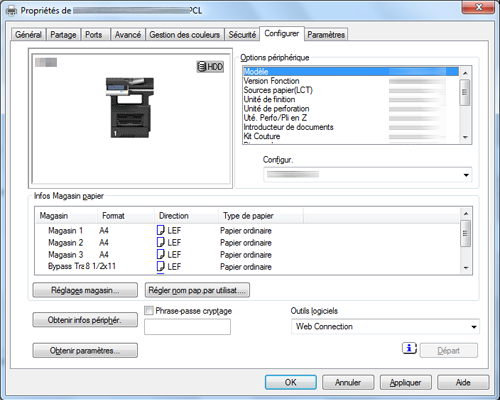Click the LEF direction icon for Magasin 1
Image resolution: width=500 pixels, height=400 pixels.
(x=161, y=230)
